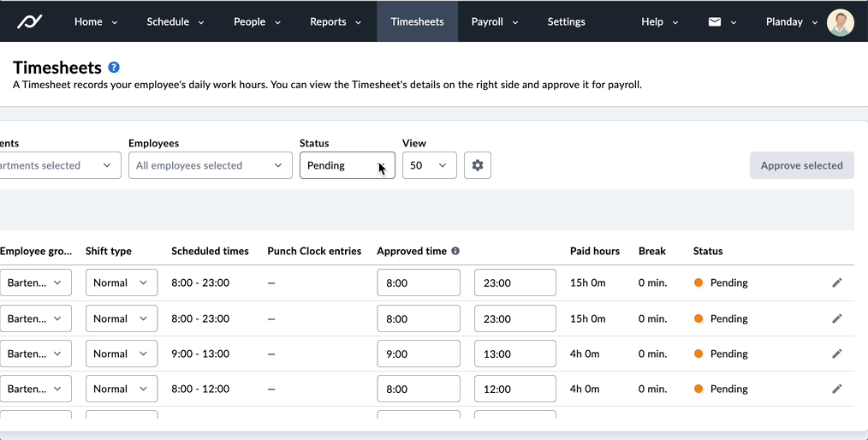Open the Status Pending dropdown
Viewport: 868px width, 440px height.
[x=347, y=165]
